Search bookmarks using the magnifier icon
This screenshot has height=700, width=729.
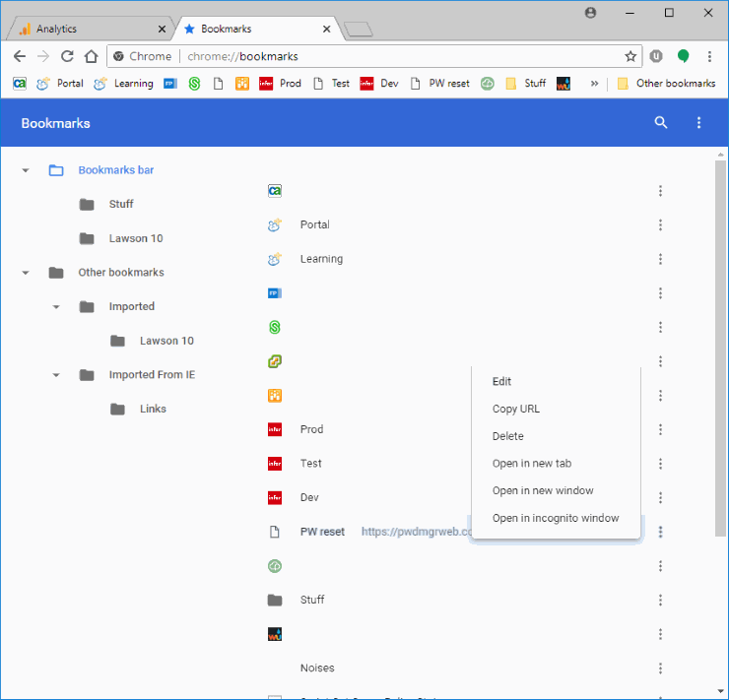coord(661,123)
